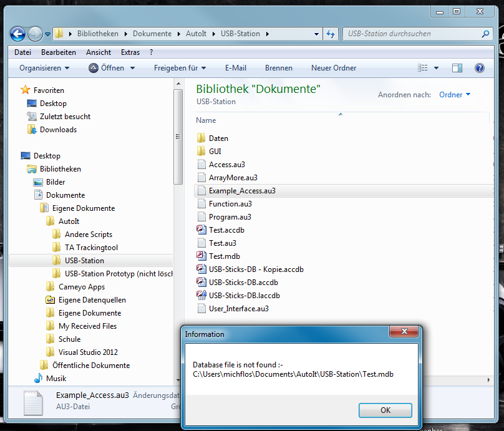The height and width of the screenshot is (431, 504).
Task: Click the help question mark icon
Action: click(480, 68)
